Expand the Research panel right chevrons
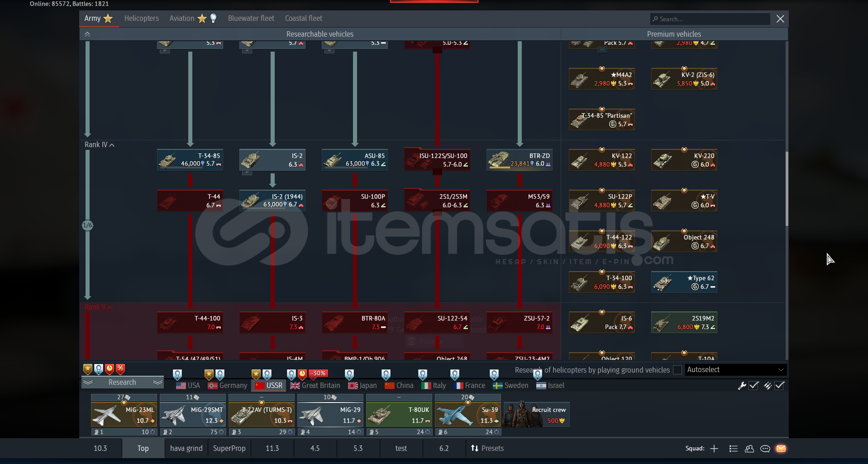868x464 pixels. click(x=157, y=383)
